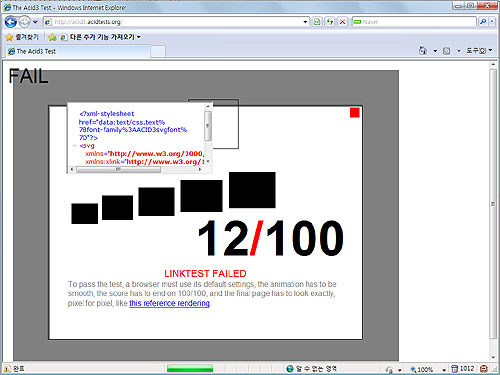This screenshot has width=500, height=375.
Task: Expand the Home button dropdown arrow
Action: [435, 51]
